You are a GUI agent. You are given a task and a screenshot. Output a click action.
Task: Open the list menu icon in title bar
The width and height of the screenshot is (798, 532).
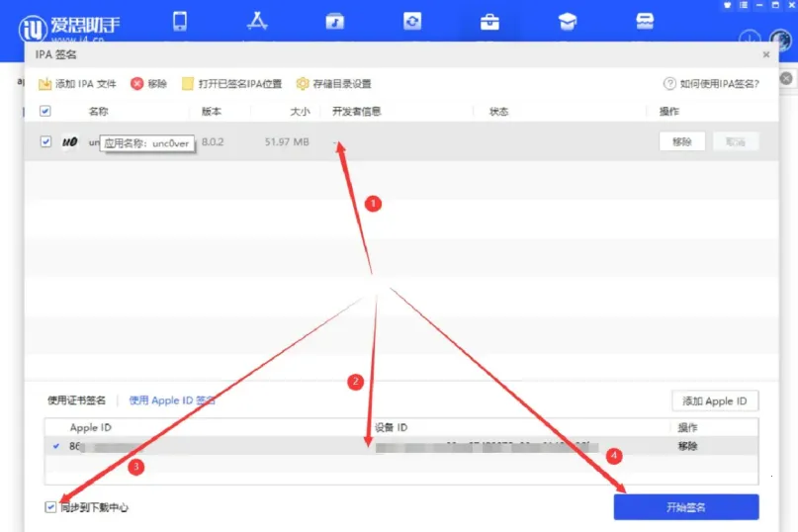744,5
